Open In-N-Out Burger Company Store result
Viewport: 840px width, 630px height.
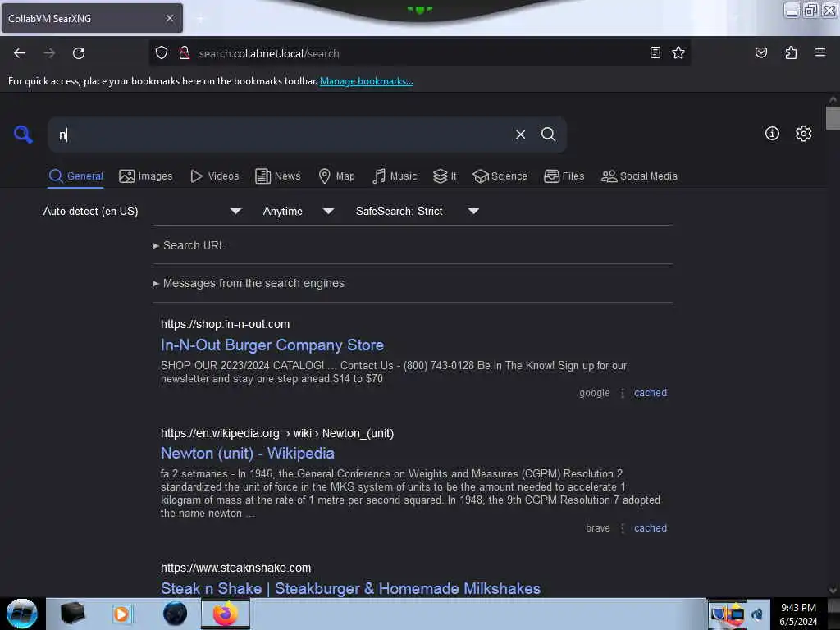pos(272,345)
